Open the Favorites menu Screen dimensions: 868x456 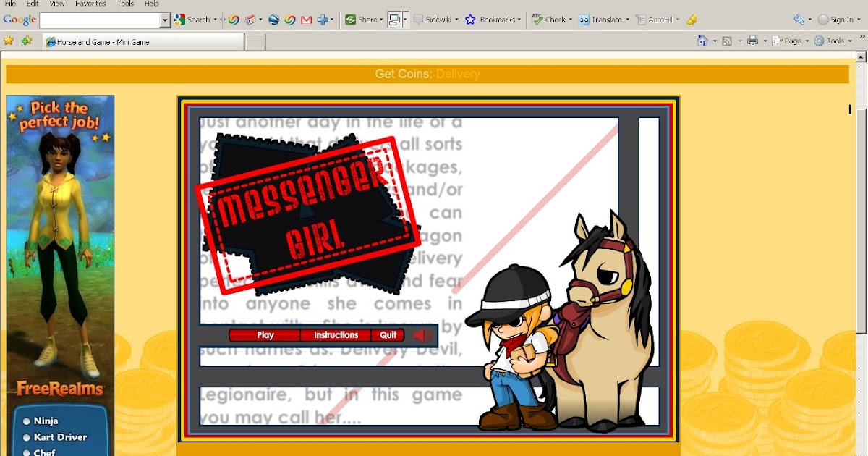[x=90, y=4]
